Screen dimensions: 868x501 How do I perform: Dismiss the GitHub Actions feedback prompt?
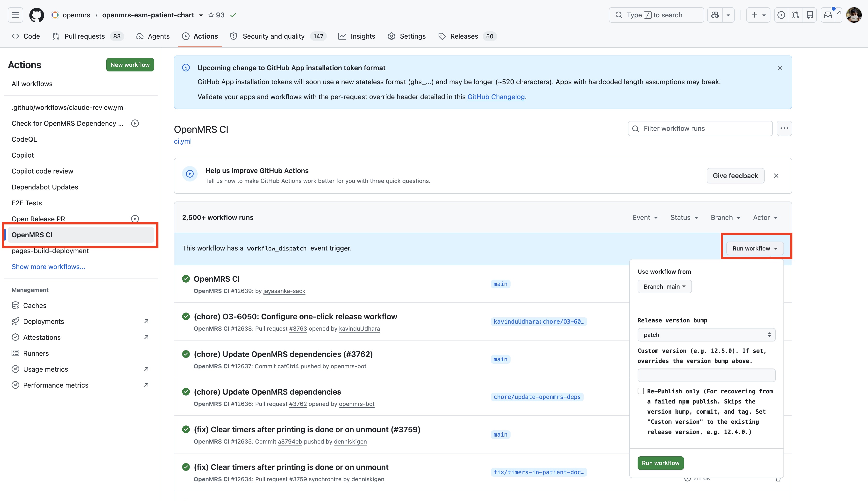(x=776, y=176)
